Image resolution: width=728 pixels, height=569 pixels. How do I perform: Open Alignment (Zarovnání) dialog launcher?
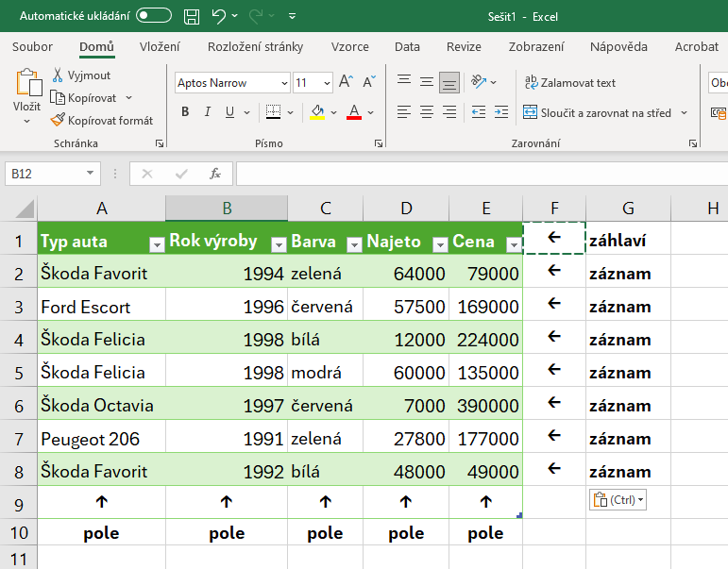(x=693, y=143)
